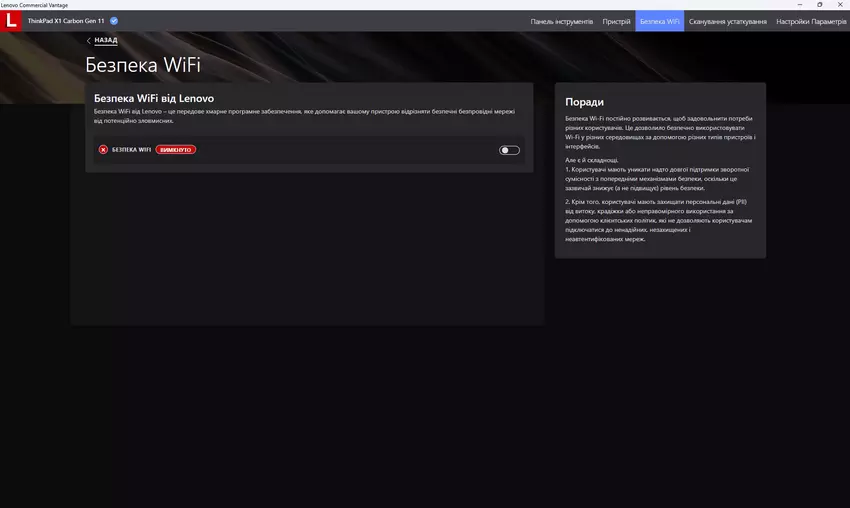Click the Безпека WiFi від Lenovo heading
This screenshot has width=850, height=508.
click(153, 99)
